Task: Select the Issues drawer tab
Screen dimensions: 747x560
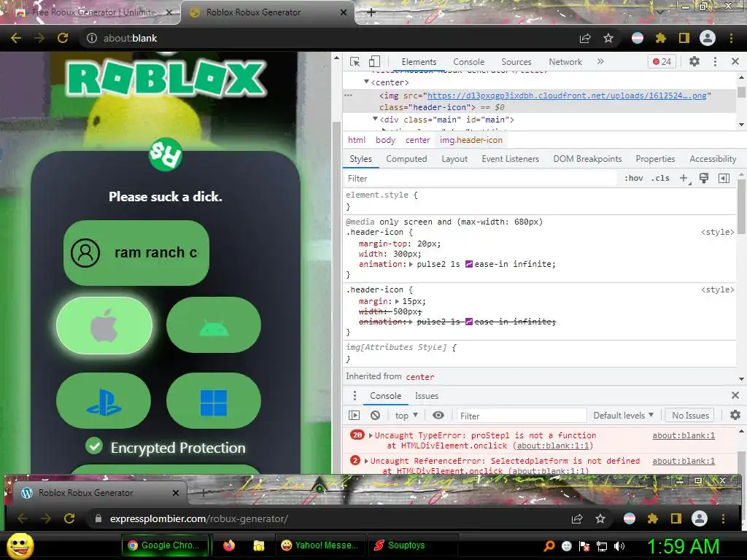Action: pos(426,396)
